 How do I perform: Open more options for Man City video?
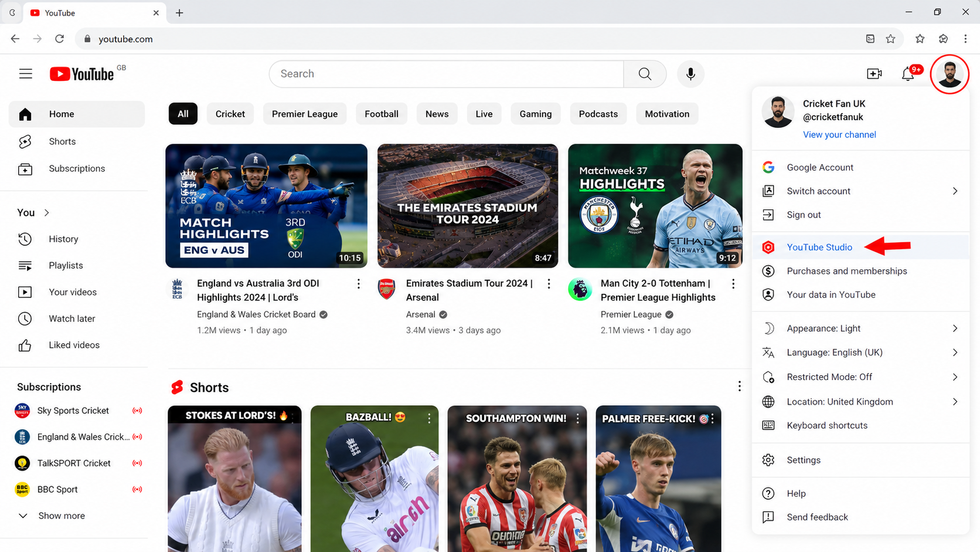click(x=733, y=284)
